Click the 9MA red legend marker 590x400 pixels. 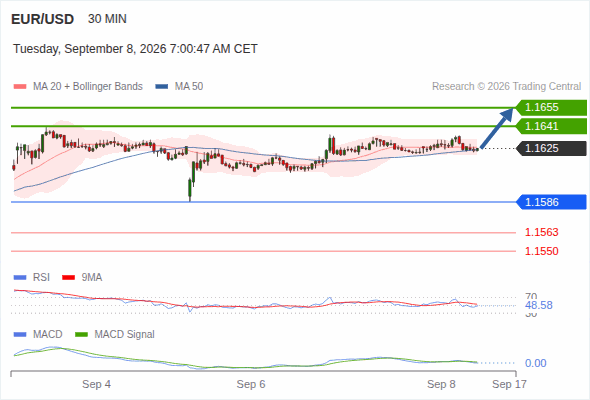(x=68, y=278)
